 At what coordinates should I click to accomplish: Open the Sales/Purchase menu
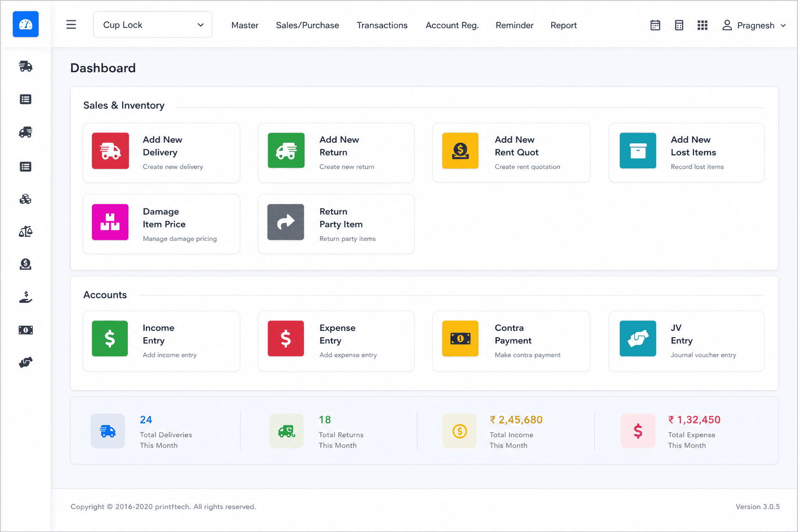coord(308,25)
